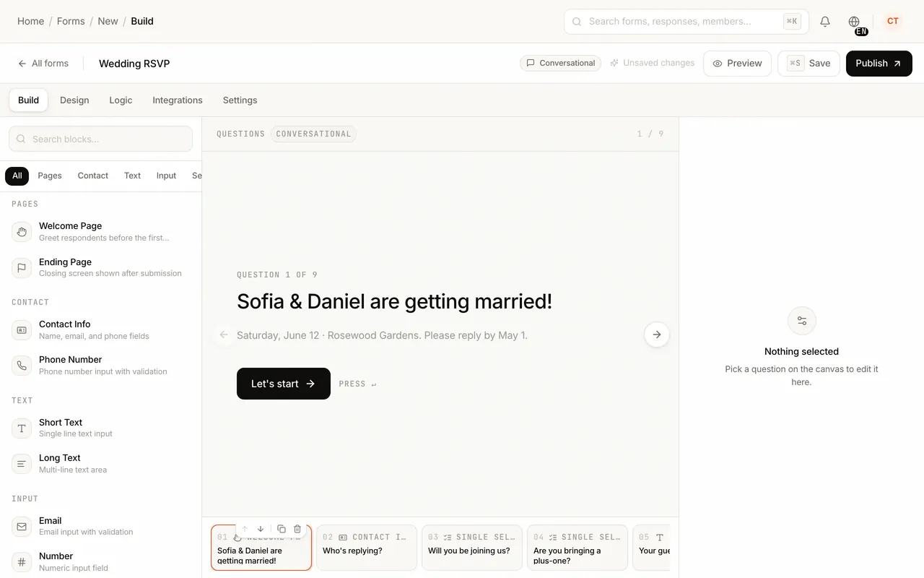Image resolution: width=924 pixels, height=578 pixels.
Task: Select the Who's replying? question card
Action: click(367, 548)
